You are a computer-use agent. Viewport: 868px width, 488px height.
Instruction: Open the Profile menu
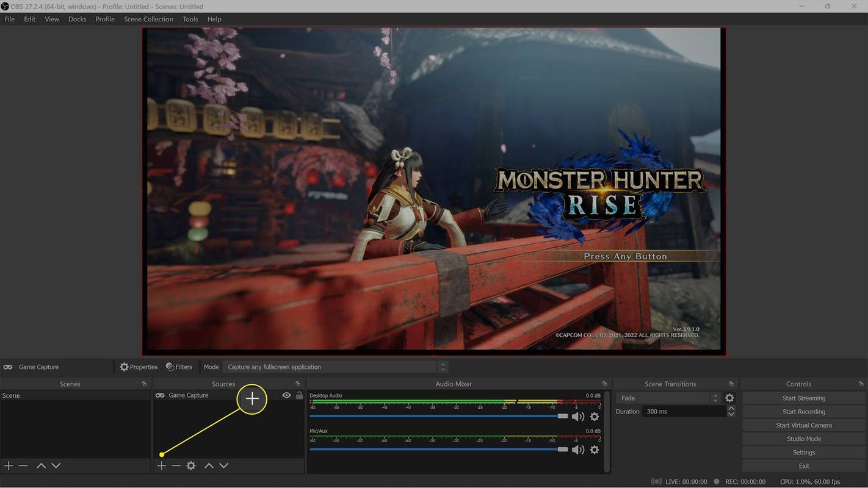105,19
